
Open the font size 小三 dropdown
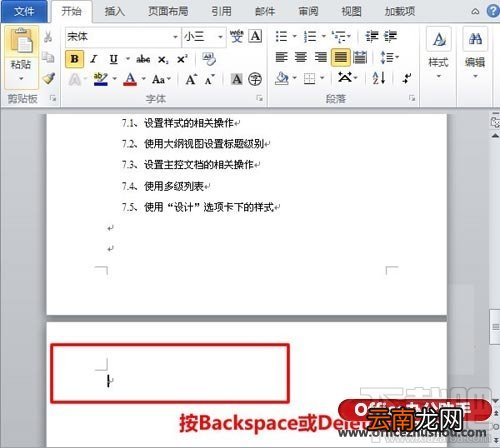click(x=220, y=37)
